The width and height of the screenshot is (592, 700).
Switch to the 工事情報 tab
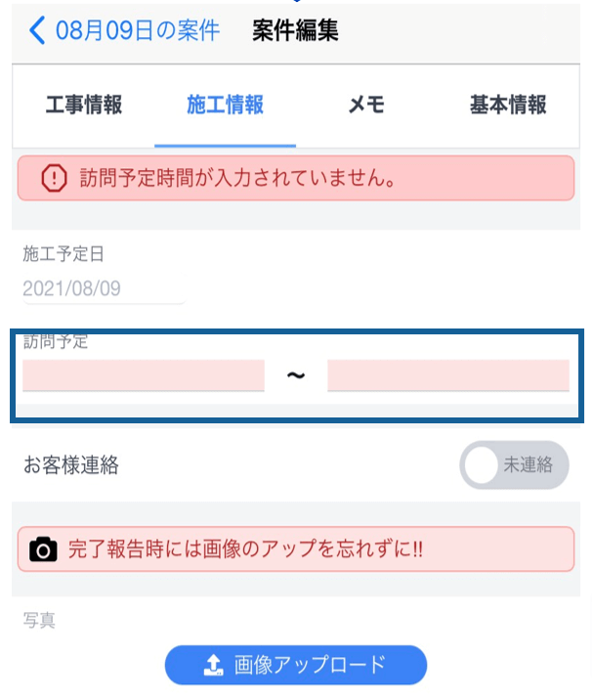[84, 106]
